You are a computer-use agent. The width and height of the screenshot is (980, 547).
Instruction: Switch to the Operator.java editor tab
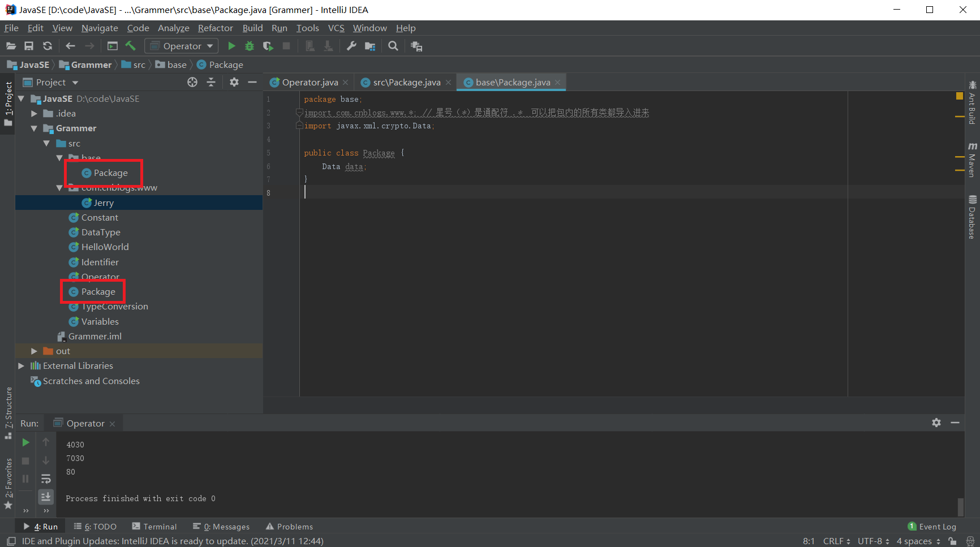(309, 83)
